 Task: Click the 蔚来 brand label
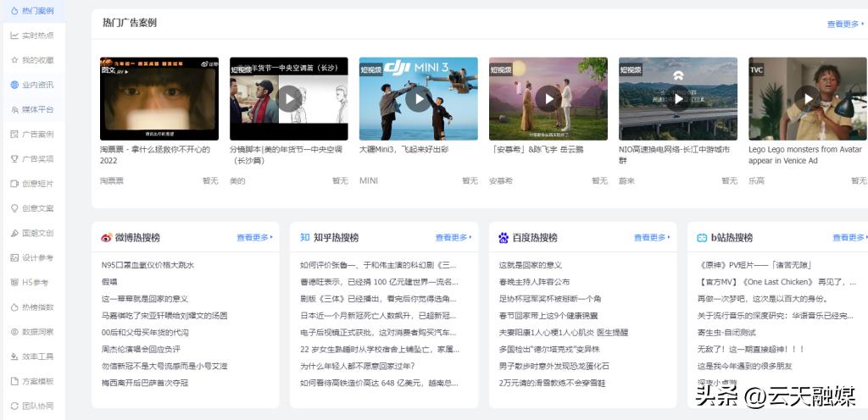tap(626, 180)
